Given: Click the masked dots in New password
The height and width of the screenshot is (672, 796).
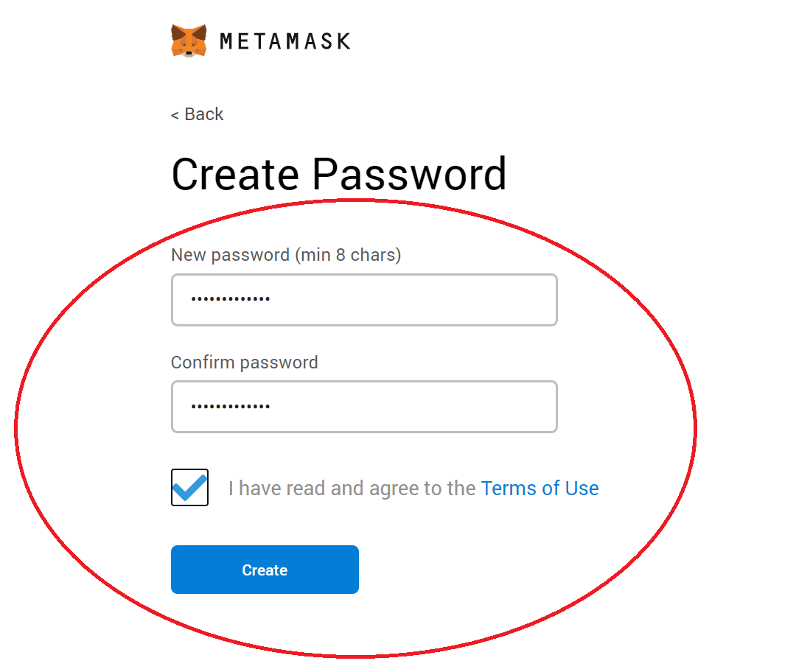Looking at the screenshot, I should pyautogui.click(x=231, y=299).
